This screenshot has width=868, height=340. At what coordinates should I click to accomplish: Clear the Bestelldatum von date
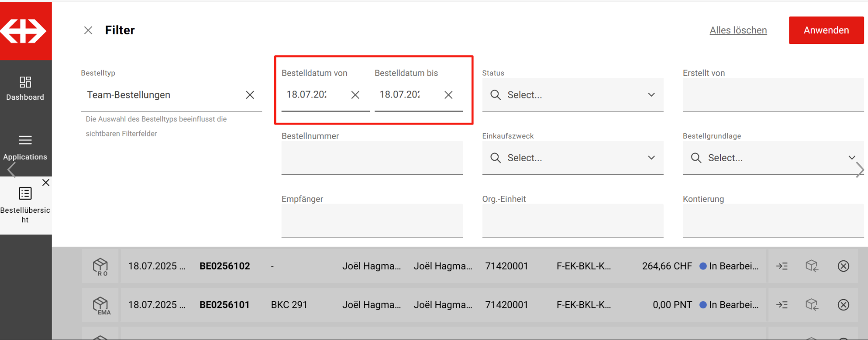point(355,95)
